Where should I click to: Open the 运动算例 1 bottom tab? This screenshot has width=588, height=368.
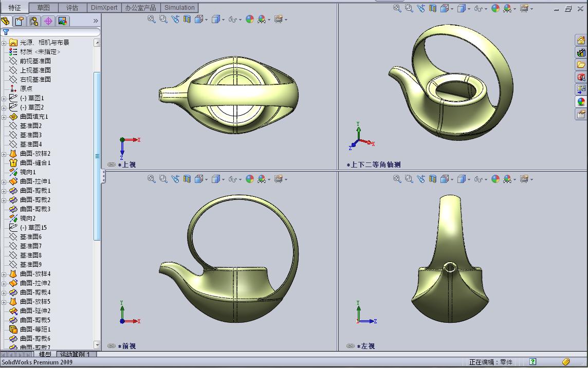point(76,354)
